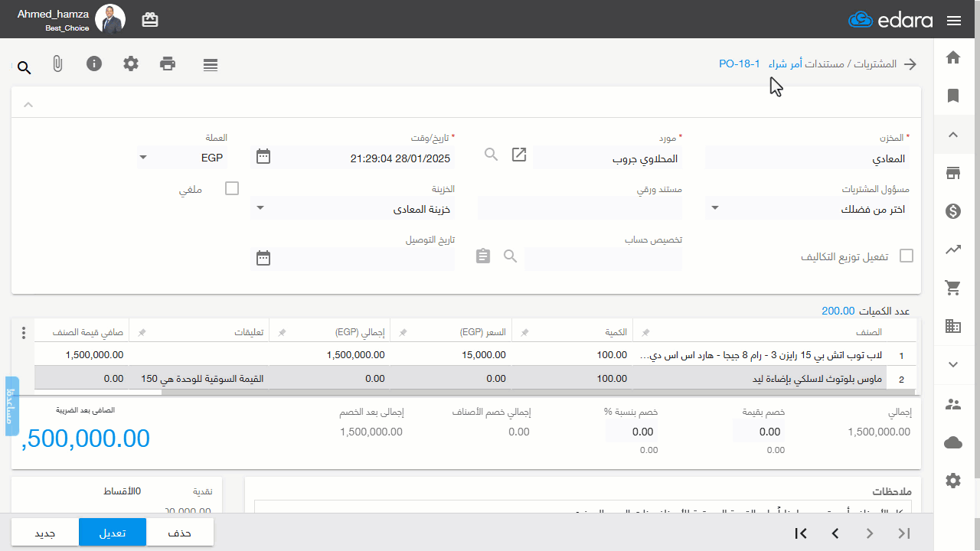
Task: Open the shopping cart icon in the sidebar
Action: [953, 288]
